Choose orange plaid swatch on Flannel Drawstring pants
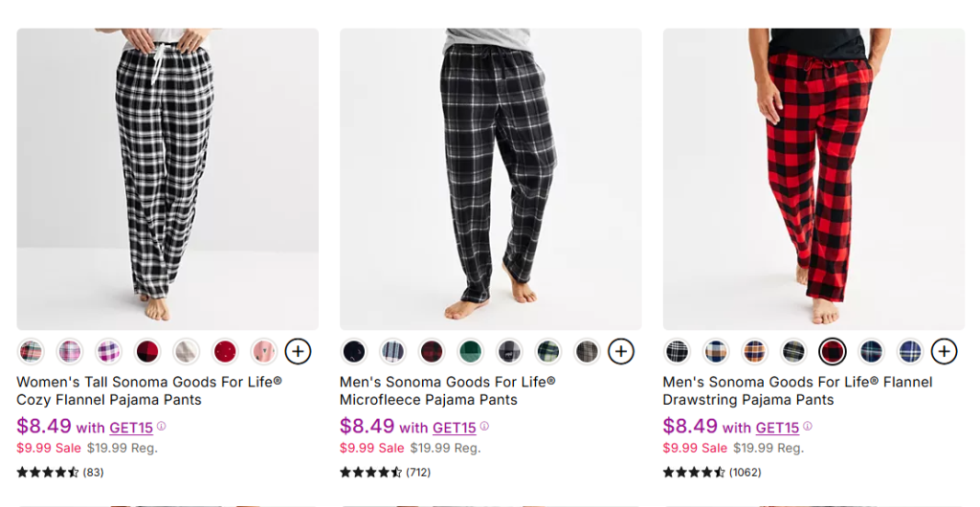This screenshot has height=507, width=980. tap(755, 351)
